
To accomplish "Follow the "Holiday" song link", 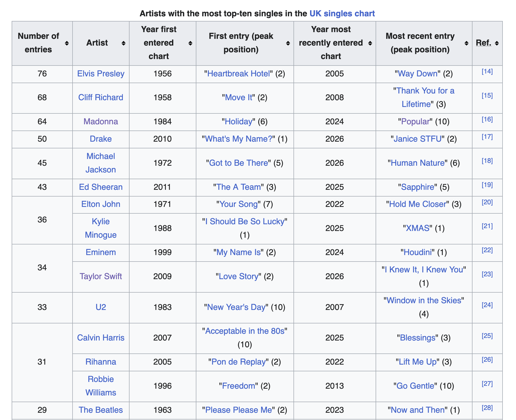I will click(239, 122).
